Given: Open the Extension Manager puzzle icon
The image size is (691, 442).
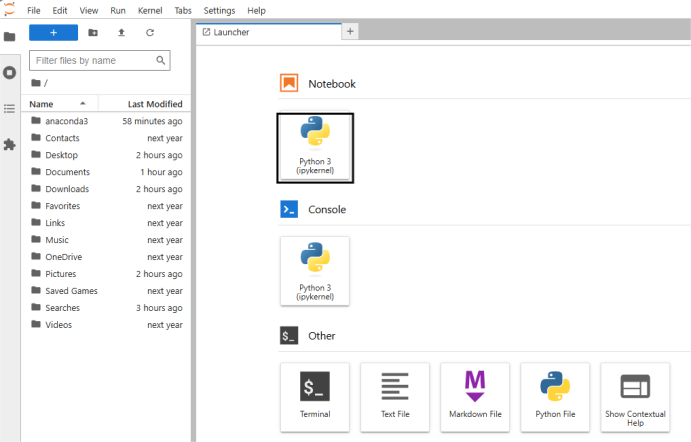Looking at the screenshot, I should click(x=10, y=144).
